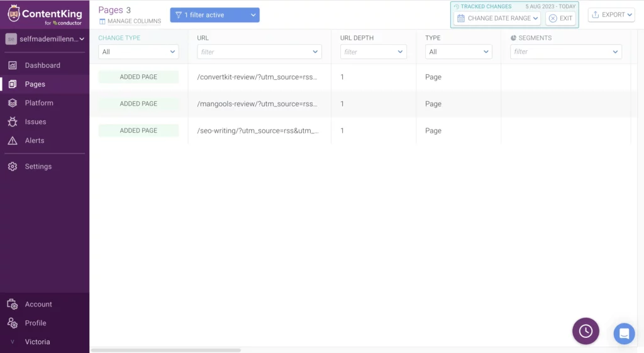Open the Segments filter dropdown arrow
Screen dimensions: 644x353
pyautogui.click(x=615, y=52)
